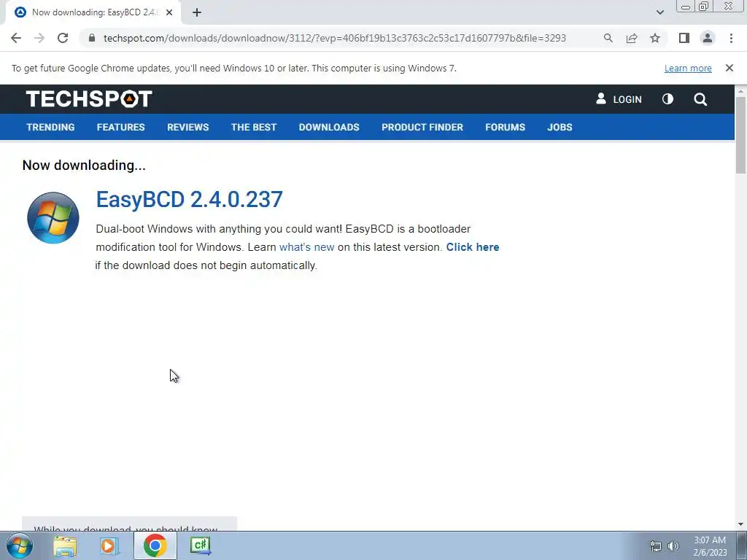Open Chrome side panel icon

click(684, 38)
